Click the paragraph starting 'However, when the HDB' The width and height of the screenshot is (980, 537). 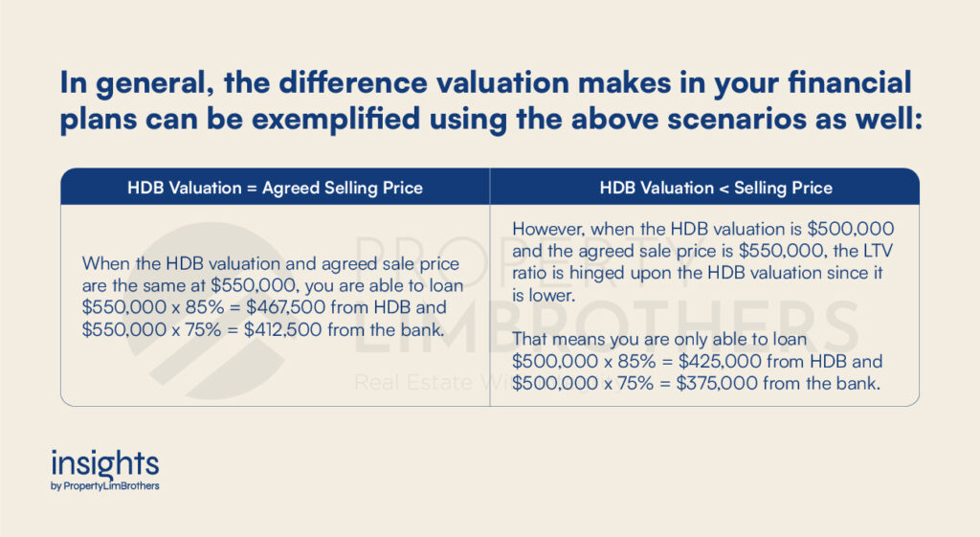click(703, 262)
